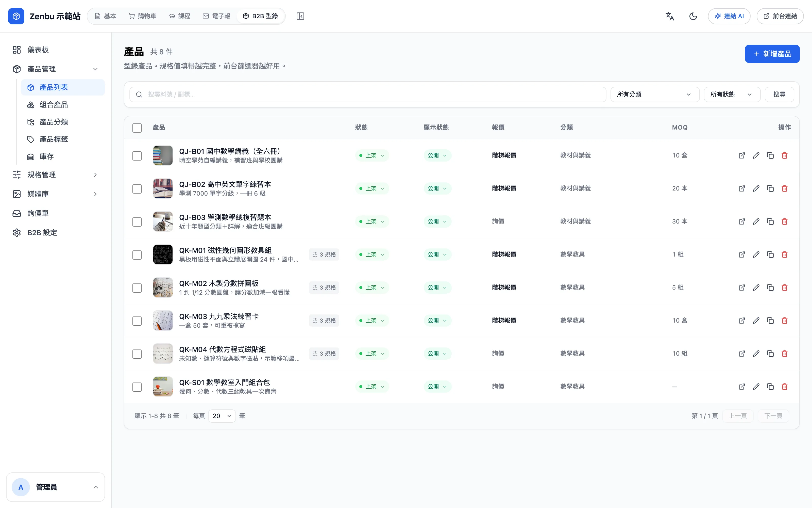Click the QK-M04 product thumbnail

163,354
